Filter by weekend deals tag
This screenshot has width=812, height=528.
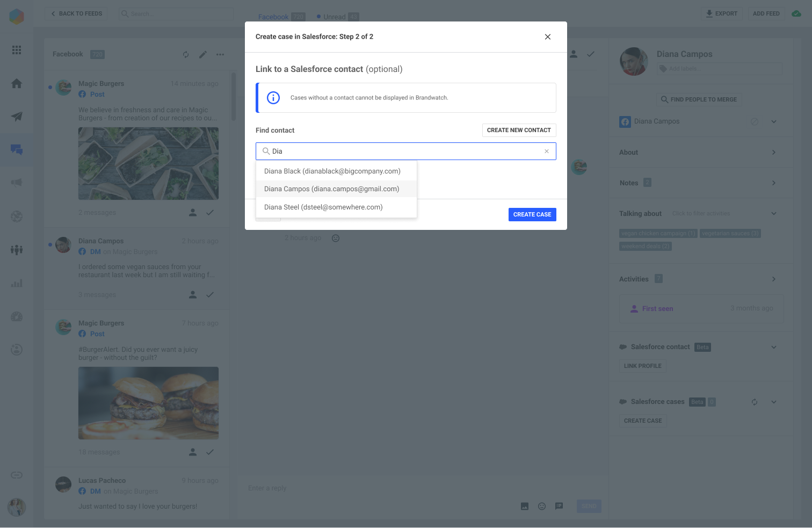click(646, 247)
